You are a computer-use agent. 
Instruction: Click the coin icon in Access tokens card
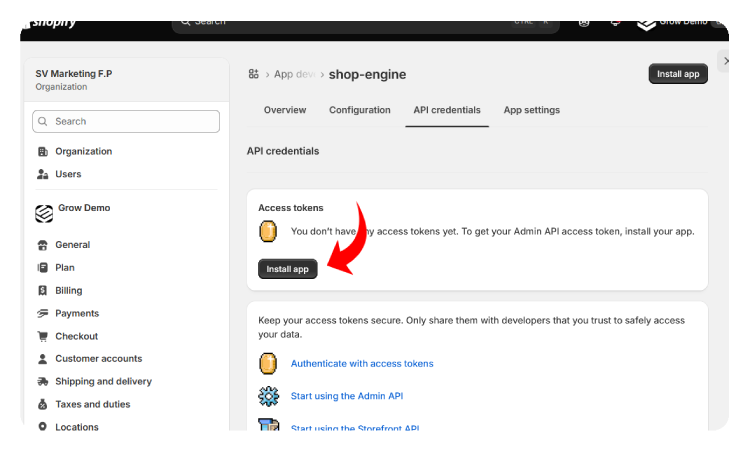[x=268, y=232]
